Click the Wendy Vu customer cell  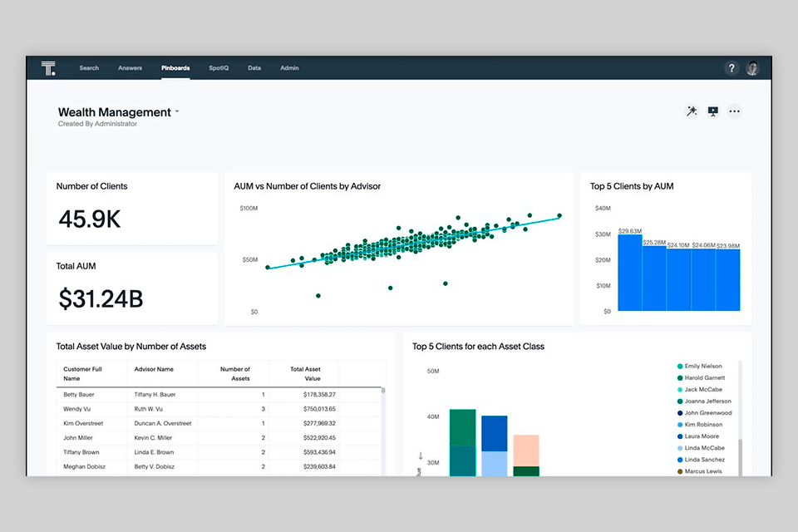[76, 409]
